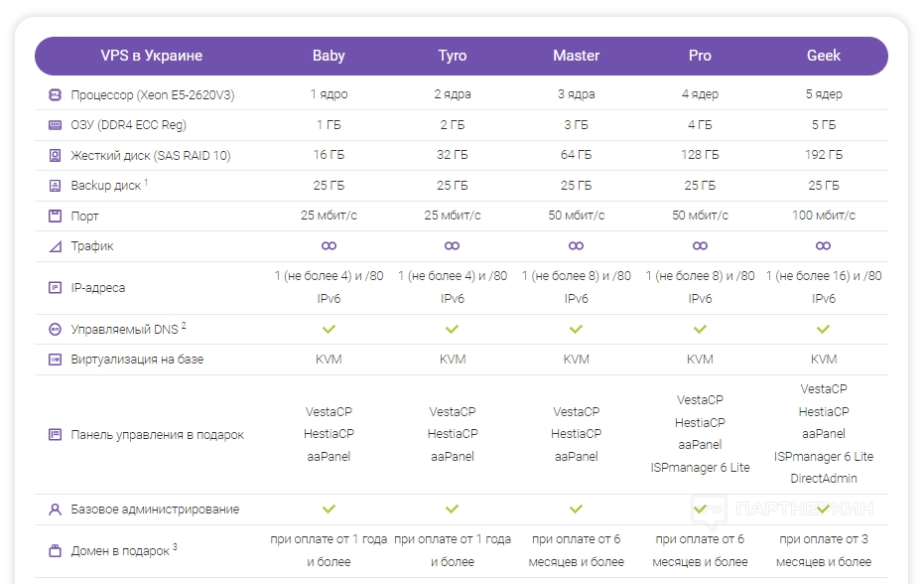924x584 pixels.
Task: Click the processor chip icon
Action: tap(56, 95)
